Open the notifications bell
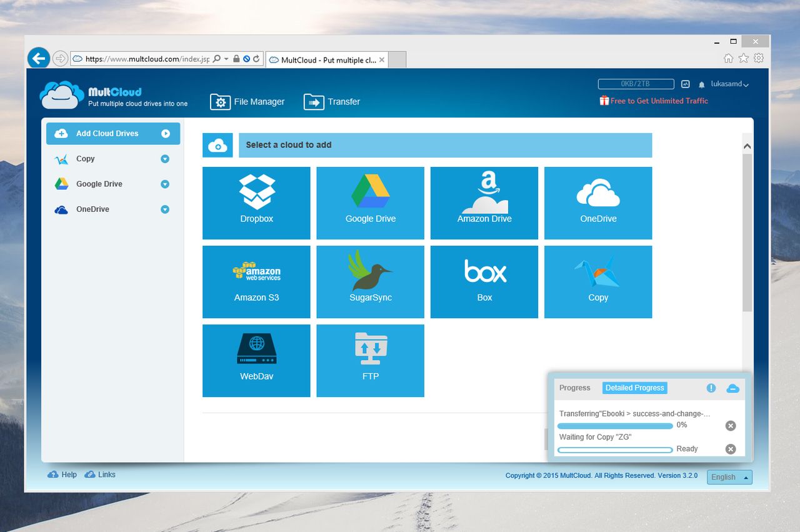The height and width of the screenshot is (532, 800). (x=702, y=84)
